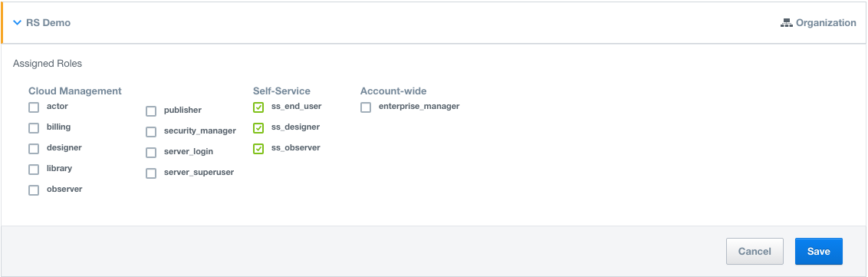Enable the server_login role checkbox

151,153
